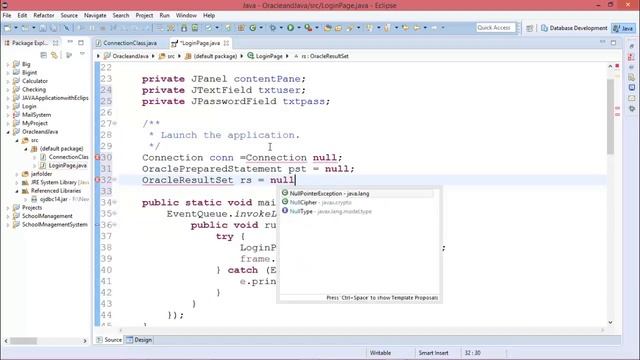Close the Package Explorer view
This screenshot has width=640, height=360.
point(56,43)
